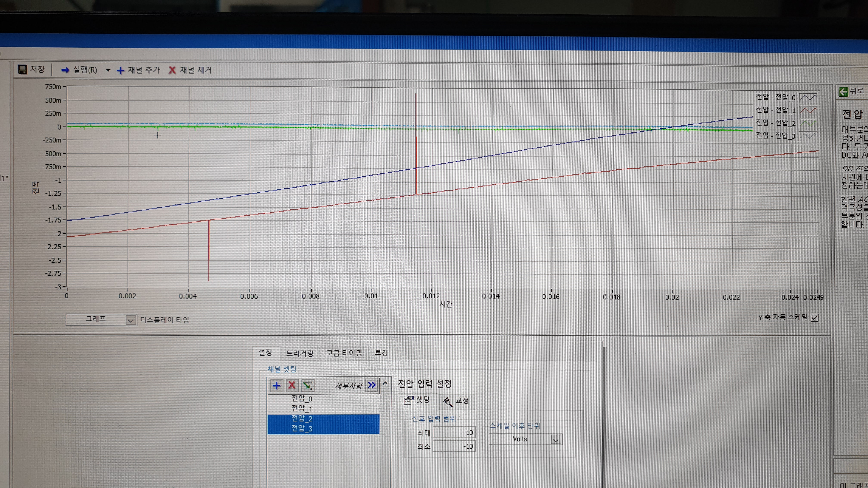Click the 채널 제거 red X icon
Image resolution: width=868 pixels, height=488 pixels.
tap(172, 70)
